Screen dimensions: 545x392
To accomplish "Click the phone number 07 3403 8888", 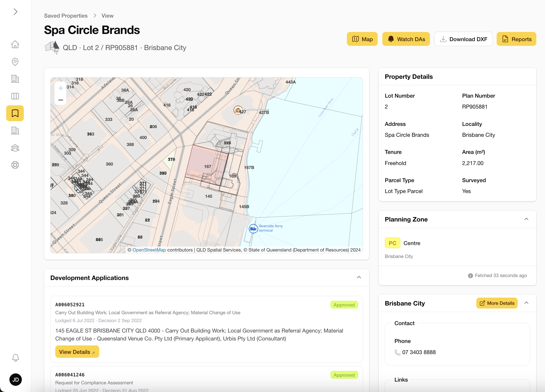I will tap(419, 352).
